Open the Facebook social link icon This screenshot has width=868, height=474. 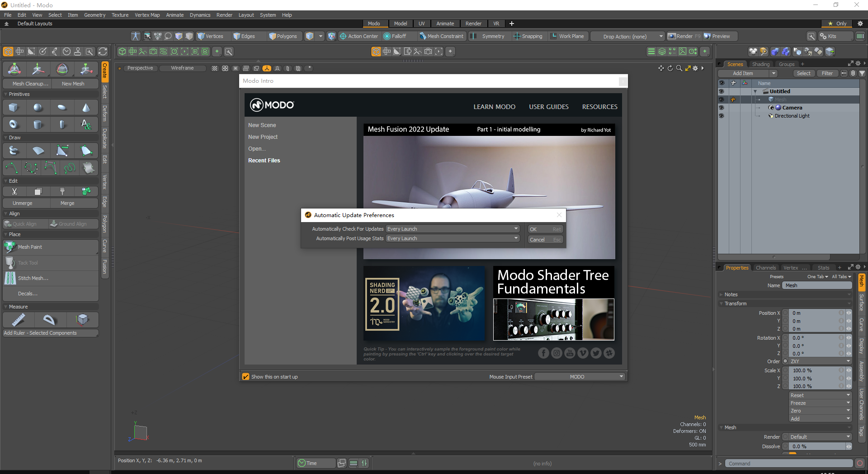(543, 353)
